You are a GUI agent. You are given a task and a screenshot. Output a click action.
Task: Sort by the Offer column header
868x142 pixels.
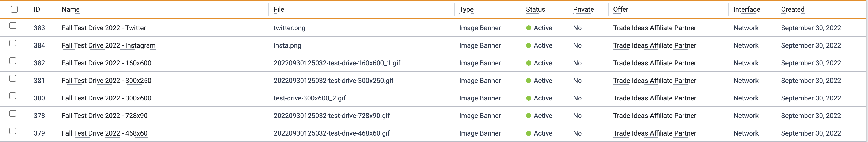[x=621, y=9]
